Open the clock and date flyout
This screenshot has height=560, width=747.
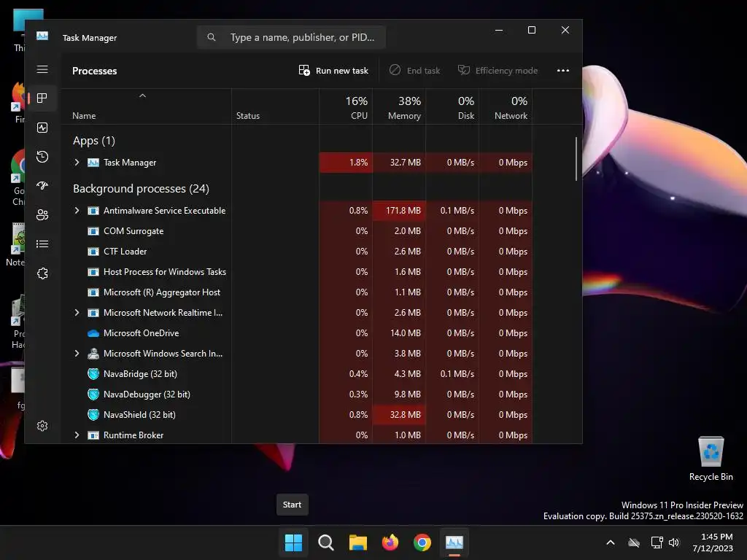pos(713,542)
